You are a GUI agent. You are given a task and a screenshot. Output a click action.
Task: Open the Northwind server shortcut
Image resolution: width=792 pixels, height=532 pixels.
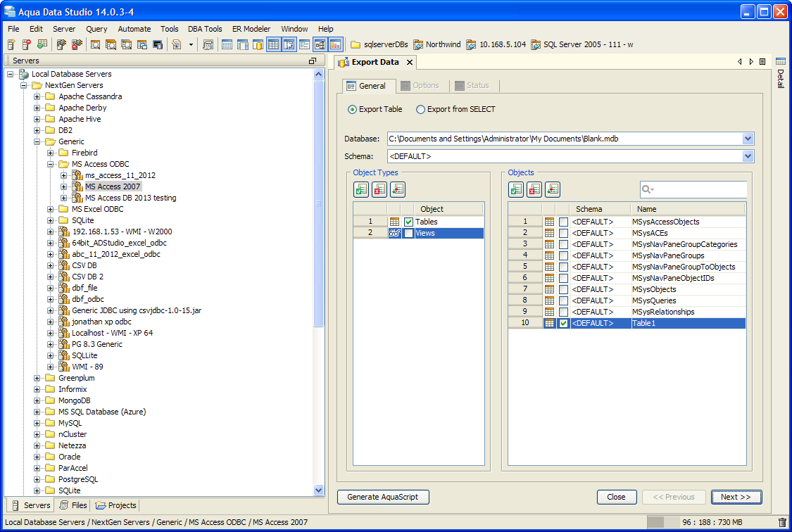[x=437, y=44]
